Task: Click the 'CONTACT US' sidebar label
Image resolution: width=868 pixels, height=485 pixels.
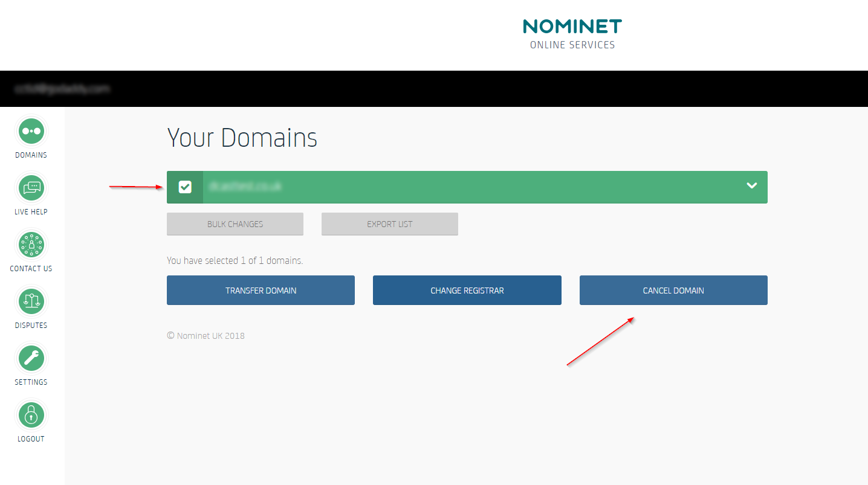Action: click(x=31, y=269)
